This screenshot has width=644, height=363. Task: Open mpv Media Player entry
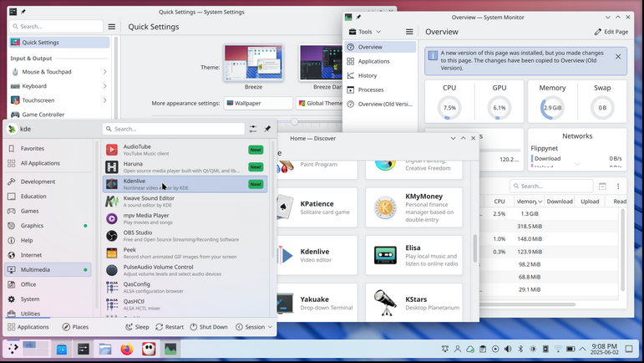[x=185, y=218]
